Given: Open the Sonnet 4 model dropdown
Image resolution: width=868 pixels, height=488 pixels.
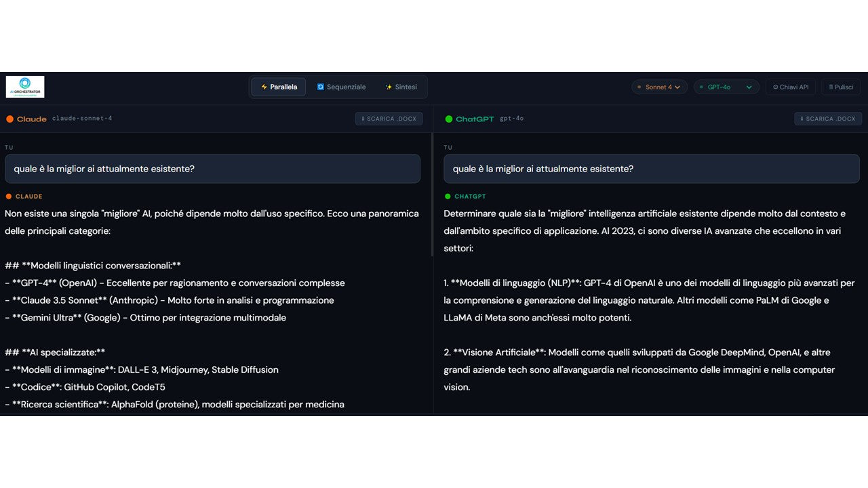Looking at the screenshot, I should (x=660, y=87).
